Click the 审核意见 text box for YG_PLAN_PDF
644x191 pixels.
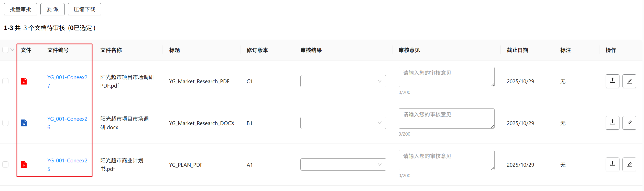446,160
